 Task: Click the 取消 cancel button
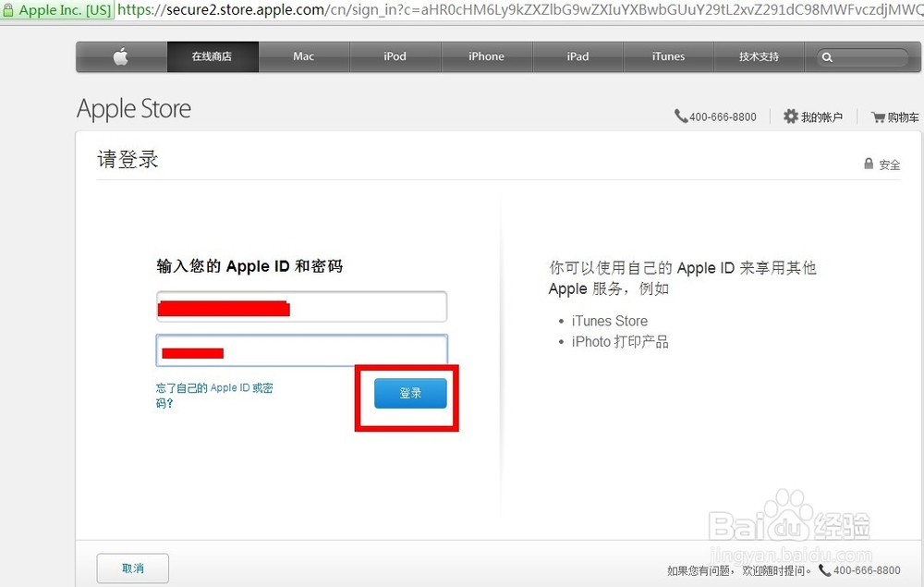pyautogui.click(x=132, y=569)
